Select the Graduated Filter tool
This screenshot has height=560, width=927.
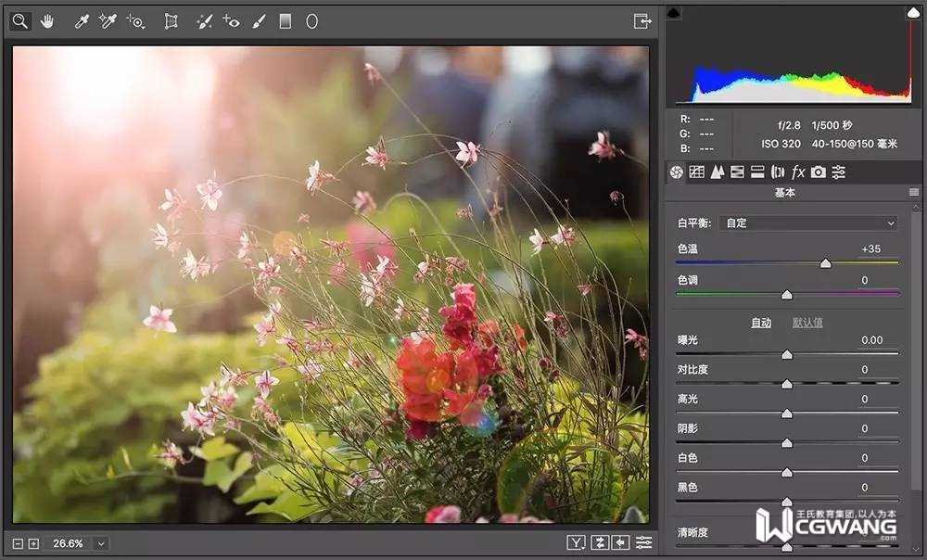point(285,22)
